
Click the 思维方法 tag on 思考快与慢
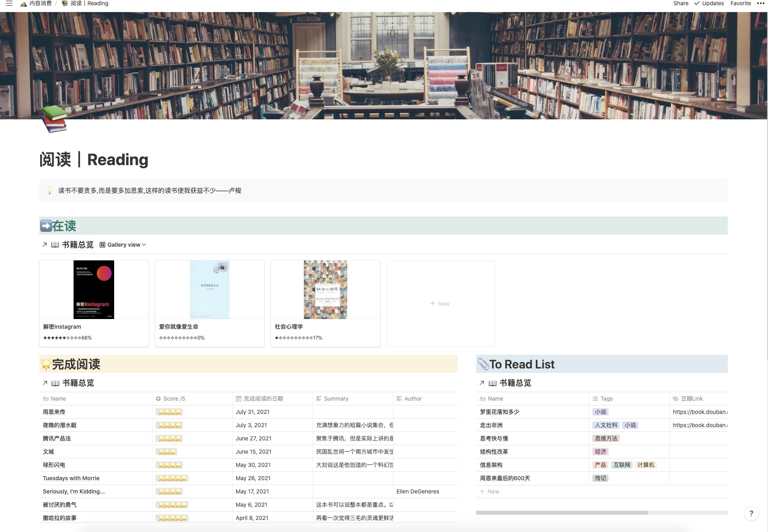click(x=606, y=438)
